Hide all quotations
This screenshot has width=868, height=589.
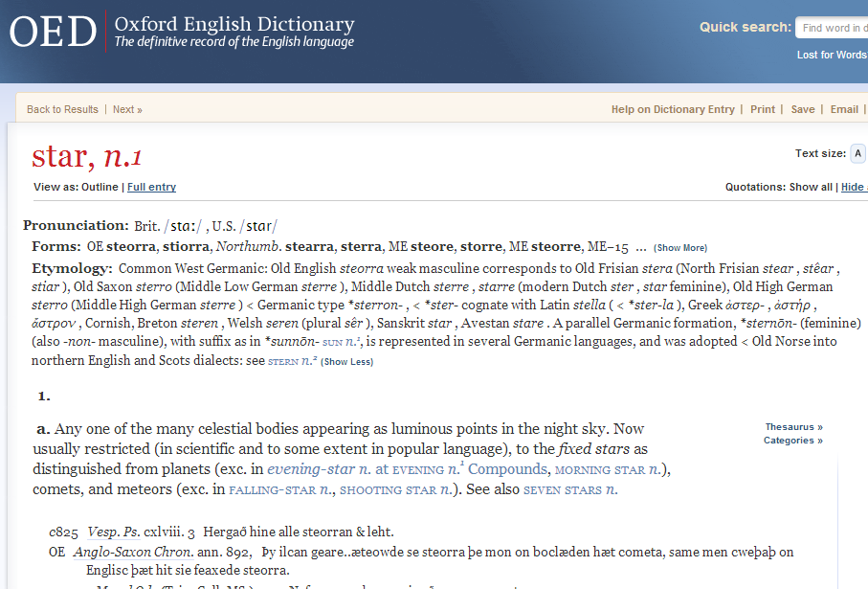[x=855, y=188]
